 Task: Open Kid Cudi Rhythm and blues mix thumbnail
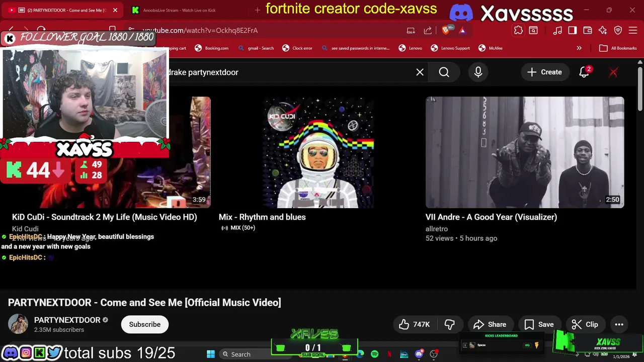(318, 152)
